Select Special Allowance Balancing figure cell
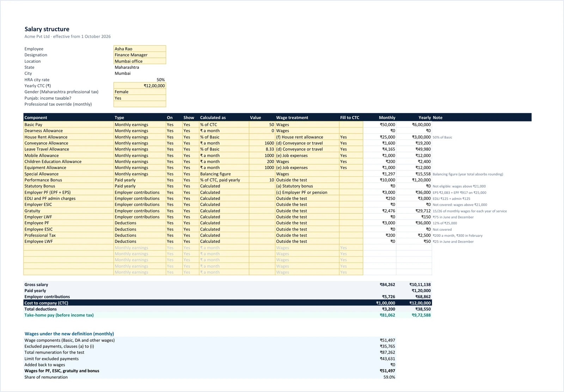The height and width of the screenshot is (392, 564). [x=224, y=174]
